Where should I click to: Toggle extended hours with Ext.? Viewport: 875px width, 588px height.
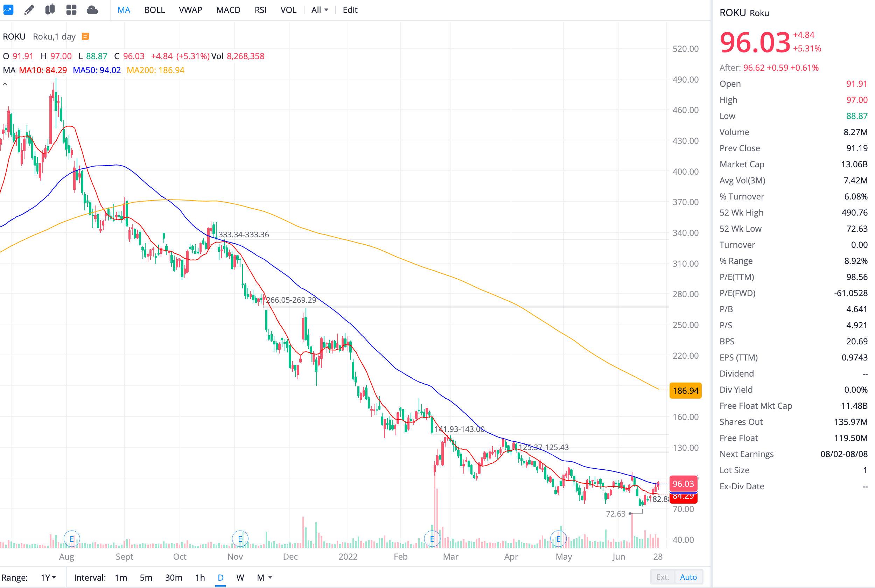click(x=662, y=577)
